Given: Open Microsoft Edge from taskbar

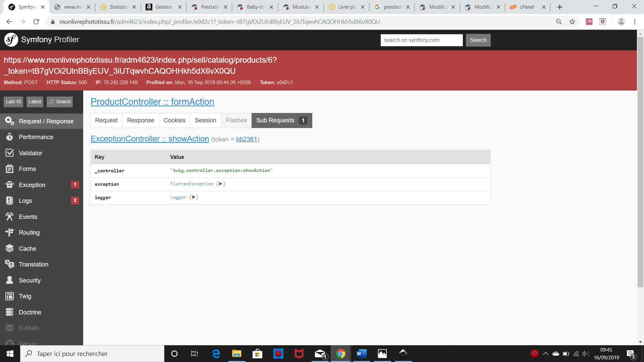Looking at the screenshot, I should 216,354.
